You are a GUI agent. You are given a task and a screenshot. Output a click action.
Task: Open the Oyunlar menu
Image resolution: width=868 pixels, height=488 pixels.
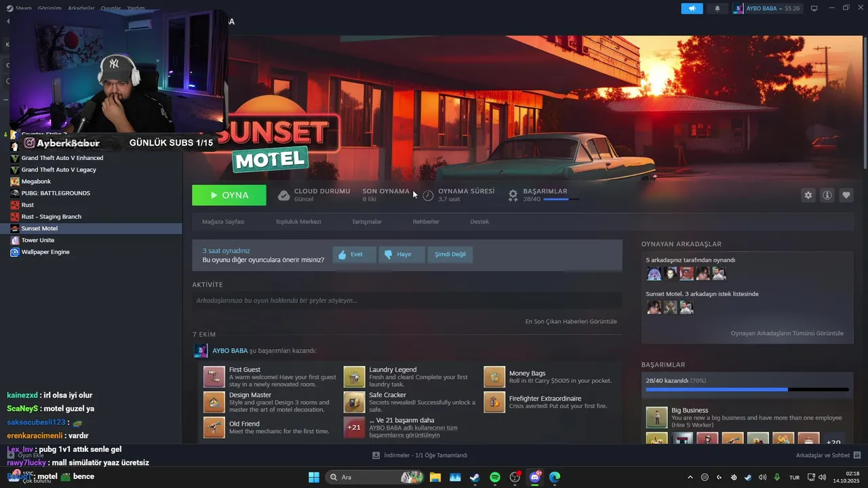click(x=111, y=8)
